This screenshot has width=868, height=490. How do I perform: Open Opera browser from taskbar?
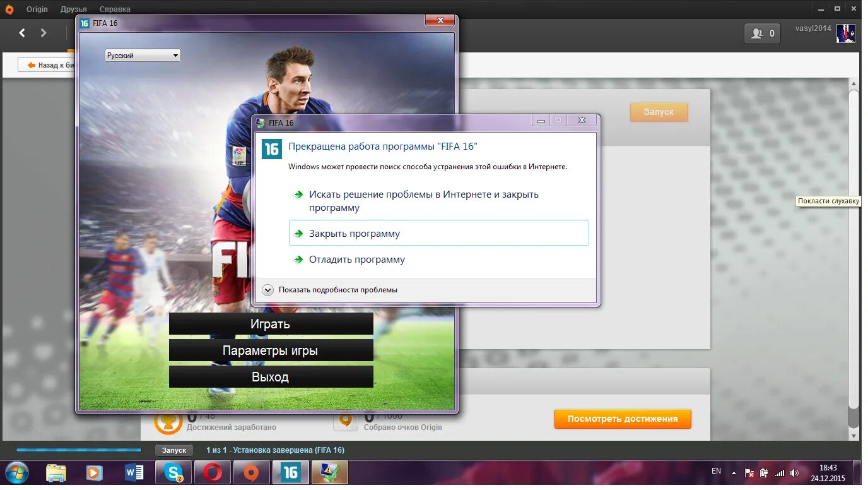tap(213, 473)
